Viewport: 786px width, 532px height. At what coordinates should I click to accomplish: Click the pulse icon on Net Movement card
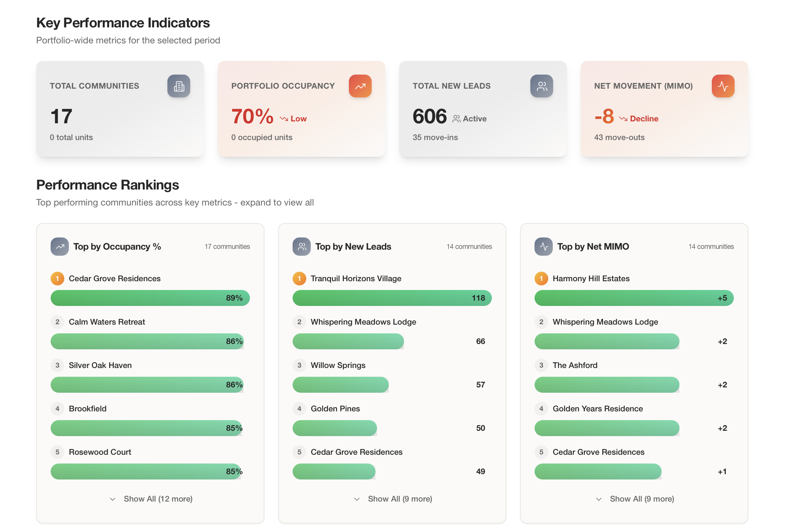coord(723,86)
